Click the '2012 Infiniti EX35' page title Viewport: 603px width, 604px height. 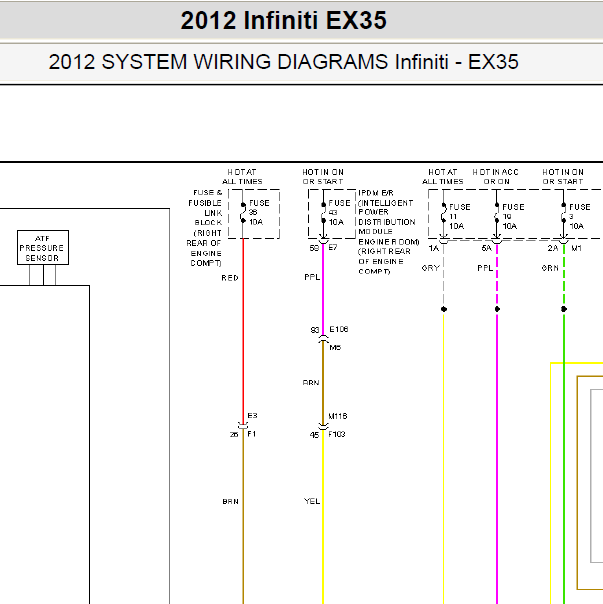pos(284,20)
